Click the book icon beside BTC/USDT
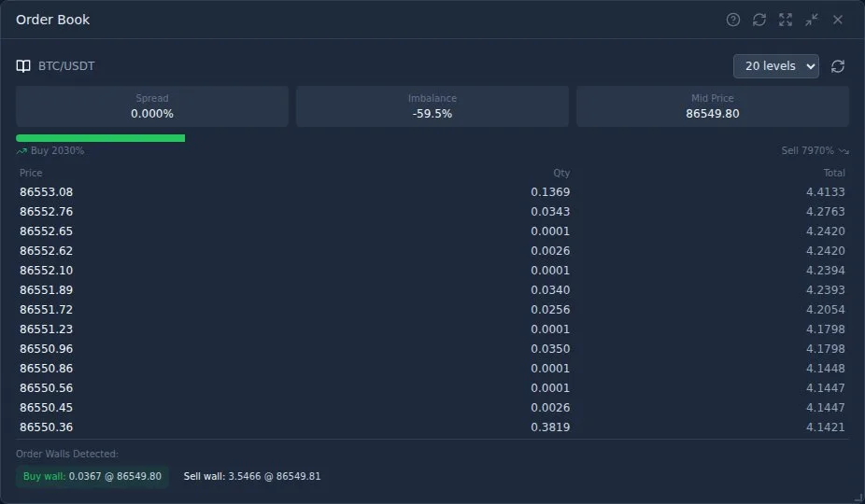The height and width of the screenshot is (504, 865). pos(23,66)
